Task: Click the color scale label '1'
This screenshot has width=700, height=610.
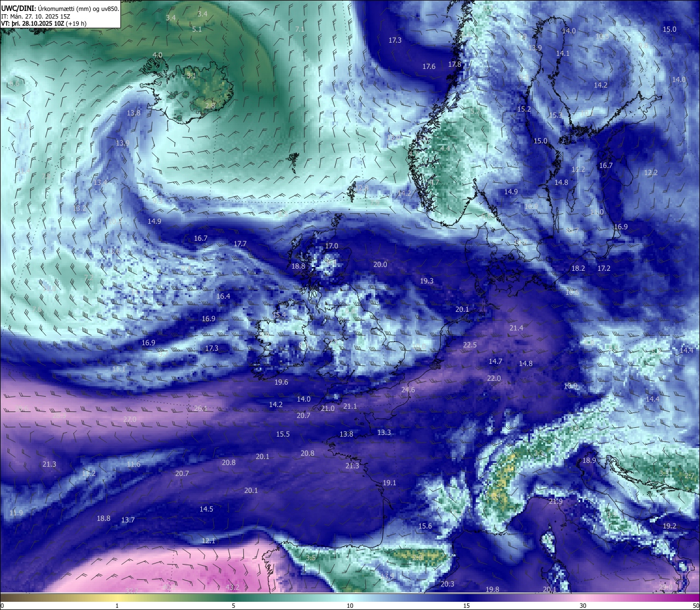Action: (117, 606)
